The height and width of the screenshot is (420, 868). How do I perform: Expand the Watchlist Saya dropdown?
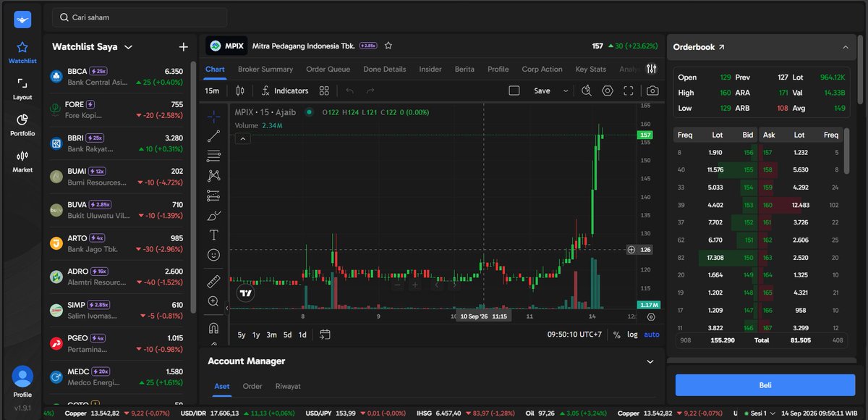128,47
